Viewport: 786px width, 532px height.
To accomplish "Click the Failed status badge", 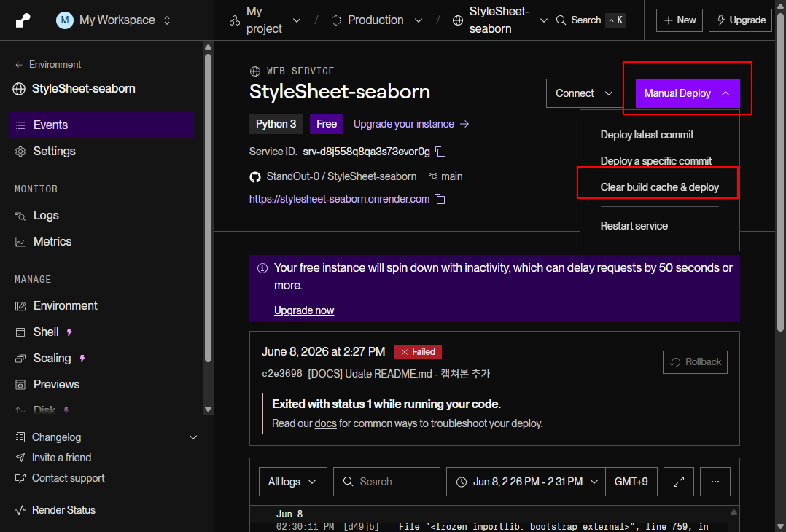I will (x=418, y=352).
